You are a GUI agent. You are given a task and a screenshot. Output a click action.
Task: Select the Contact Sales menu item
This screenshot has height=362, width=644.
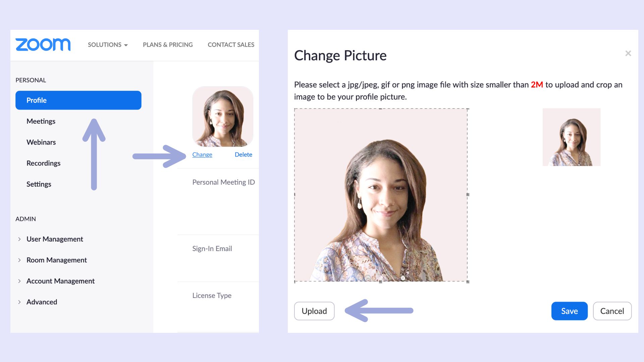230,44
